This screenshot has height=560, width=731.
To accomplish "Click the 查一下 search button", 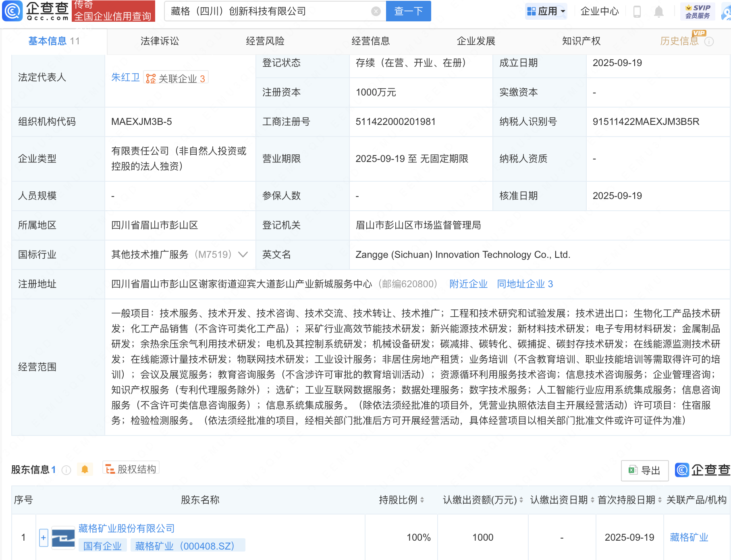I will (408, 11).
